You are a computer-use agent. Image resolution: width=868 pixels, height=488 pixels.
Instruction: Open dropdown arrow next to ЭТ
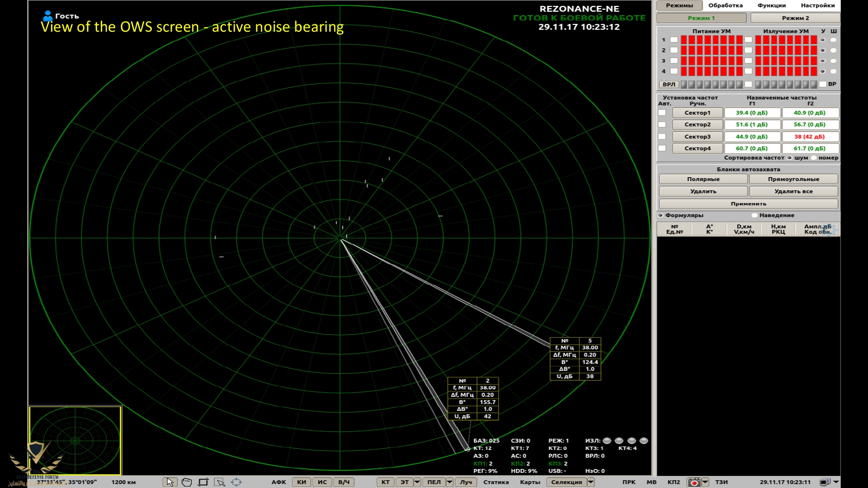[417, 482]
